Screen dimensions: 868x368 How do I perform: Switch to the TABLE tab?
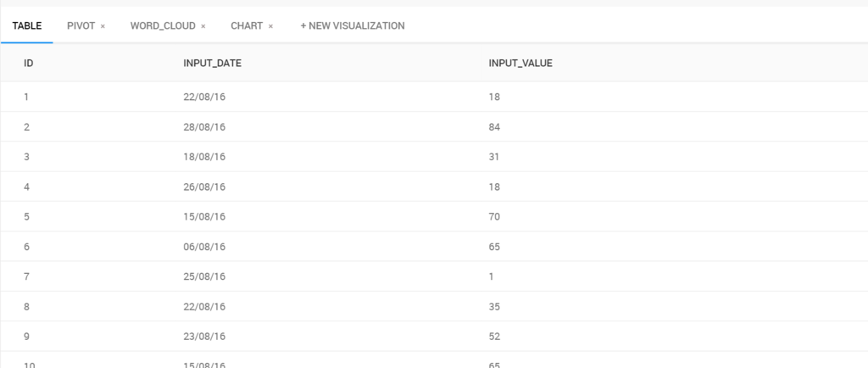(26, 26)
